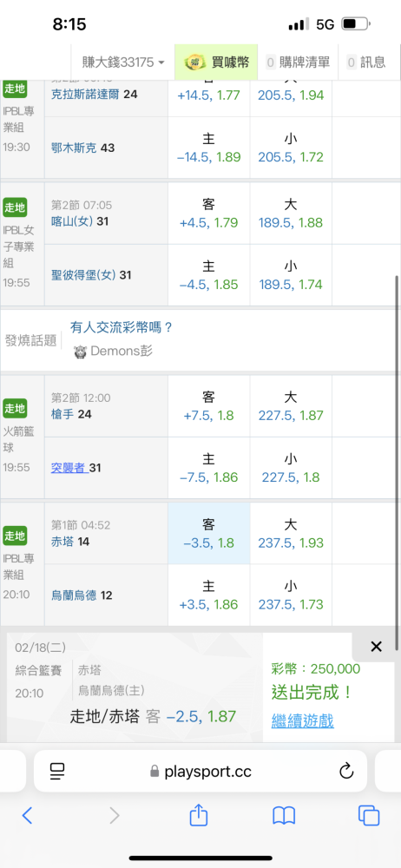Click 繼續遊戲 link

point(302,720)
